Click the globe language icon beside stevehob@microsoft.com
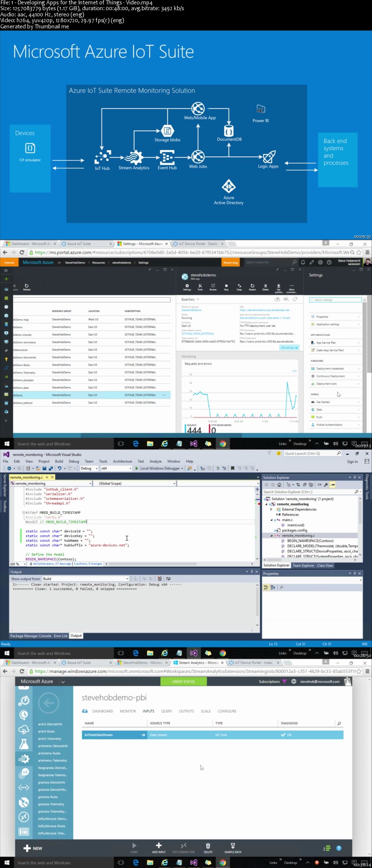This screenshot has width=372, height=868. tap(294, 681)
